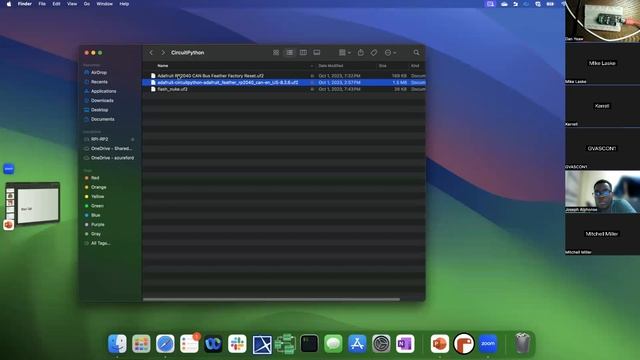Open the Apple menu
This screenshot has height=360, width=640.
9,4
